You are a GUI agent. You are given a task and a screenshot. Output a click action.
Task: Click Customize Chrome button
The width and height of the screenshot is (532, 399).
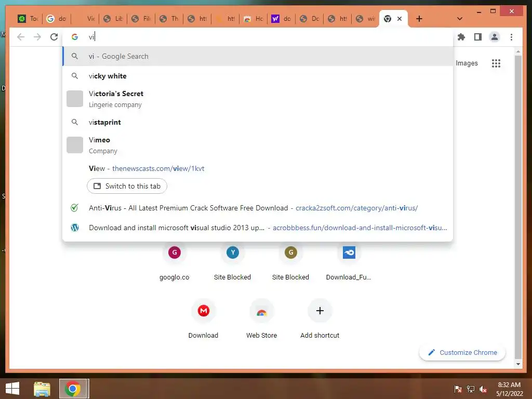(x=462, y=353)
